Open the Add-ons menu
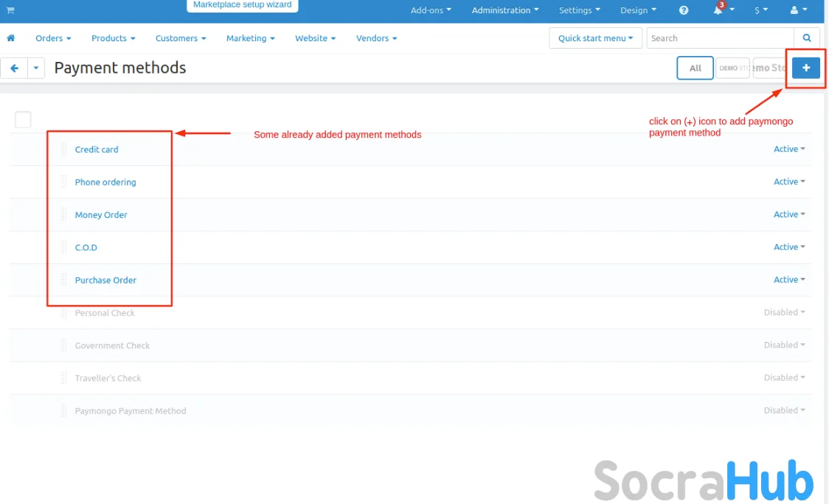Image resolution: width=829 pixels, height=504 pixels. coord(431,10)
